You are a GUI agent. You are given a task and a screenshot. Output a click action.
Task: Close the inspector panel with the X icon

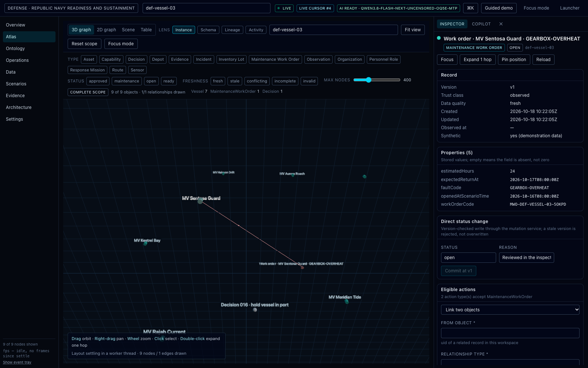pos(501,24)
